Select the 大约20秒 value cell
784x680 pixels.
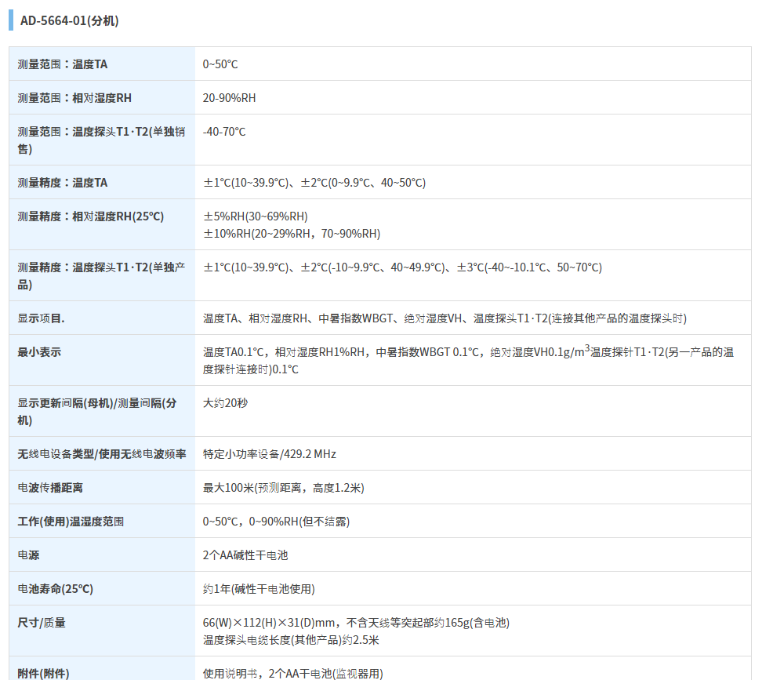point(225,403)
